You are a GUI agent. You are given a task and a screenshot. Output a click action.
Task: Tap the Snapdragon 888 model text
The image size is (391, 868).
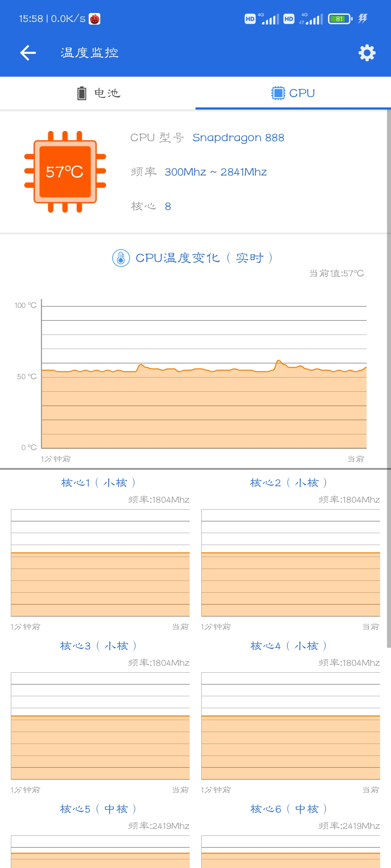[238, 138]
